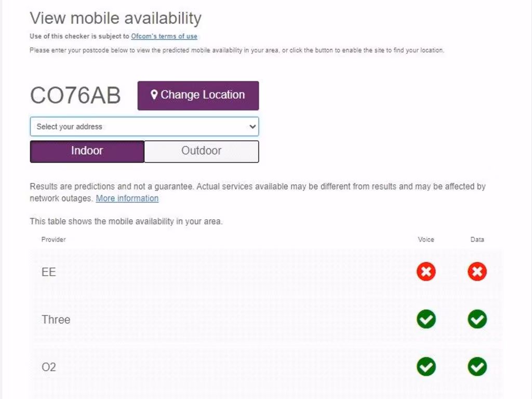532x399 pixels.
Task: Follow the More information link
Action: point(127,198)
